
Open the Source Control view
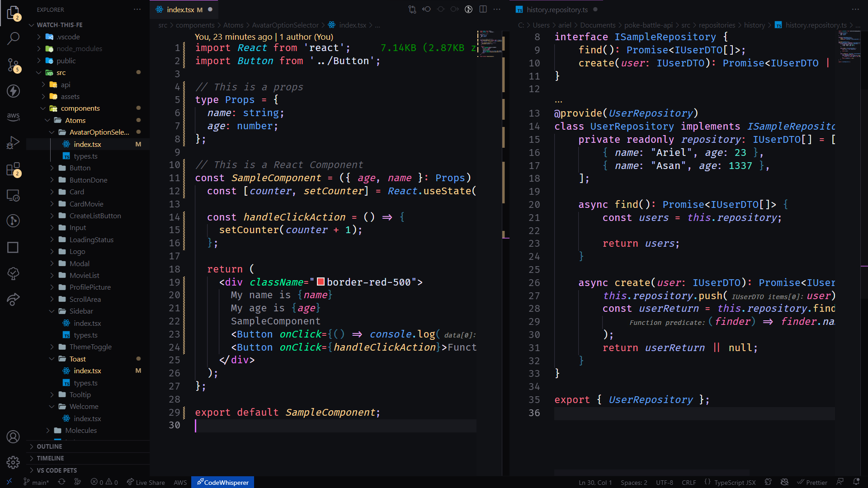(x=13, y=65)
